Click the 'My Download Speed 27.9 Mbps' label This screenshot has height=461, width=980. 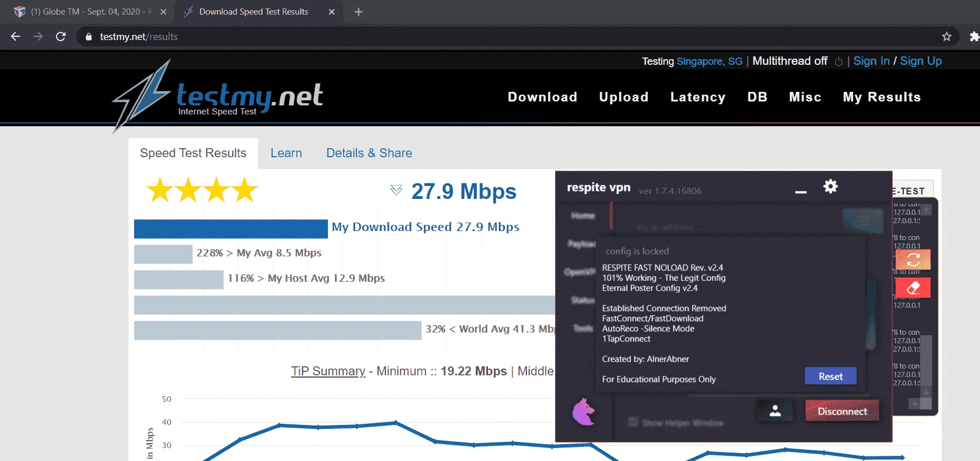[x=425, y=227]
